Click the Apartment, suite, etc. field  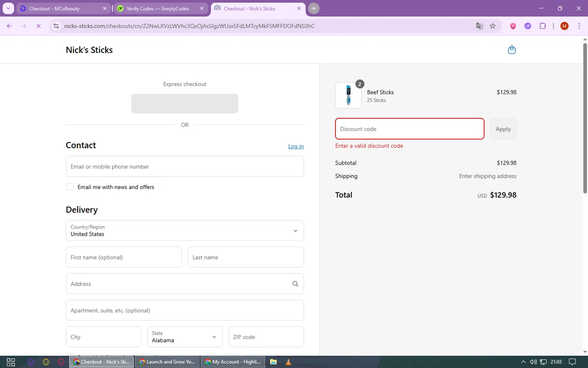pos(185,310)
